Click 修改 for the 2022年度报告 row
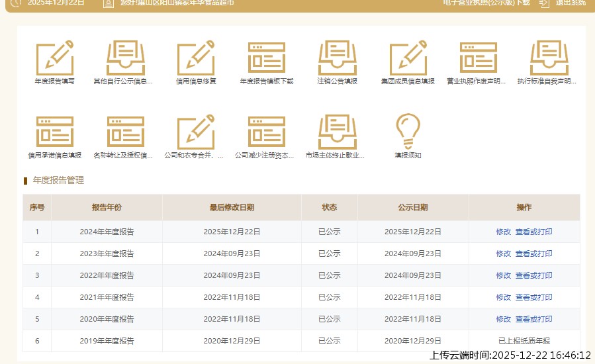595x364 pixels. [x=503, y=275]
